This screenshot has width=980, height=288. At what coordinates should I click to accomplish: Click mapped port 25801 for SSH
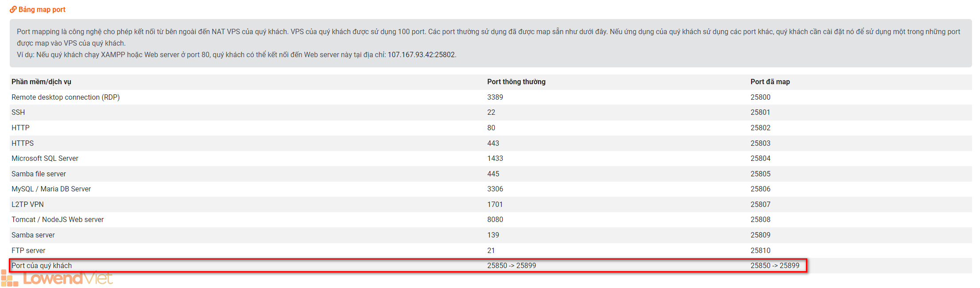[x=760, y=113]
